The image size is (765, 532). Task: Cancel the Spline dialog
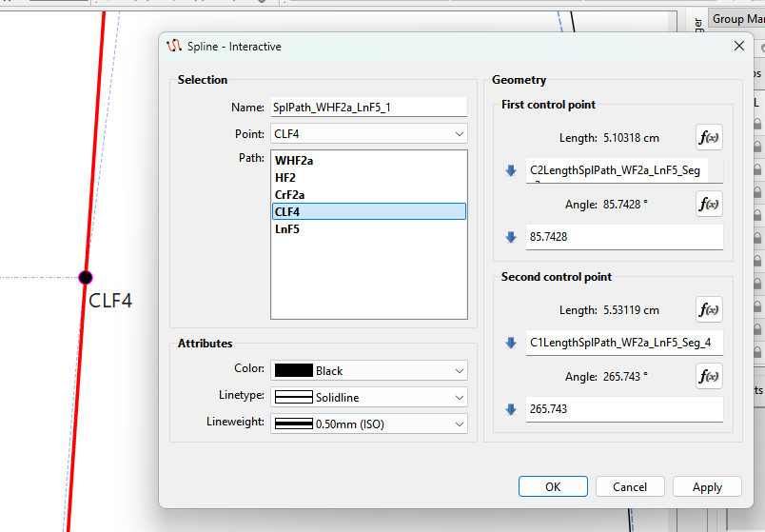630,486
